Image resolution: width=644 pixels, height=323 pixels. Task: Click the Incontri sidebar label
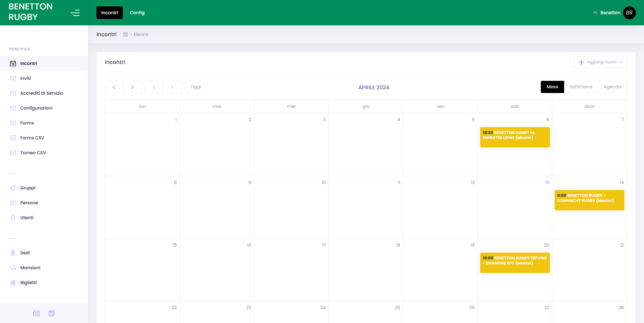click(x=29, y=63)
